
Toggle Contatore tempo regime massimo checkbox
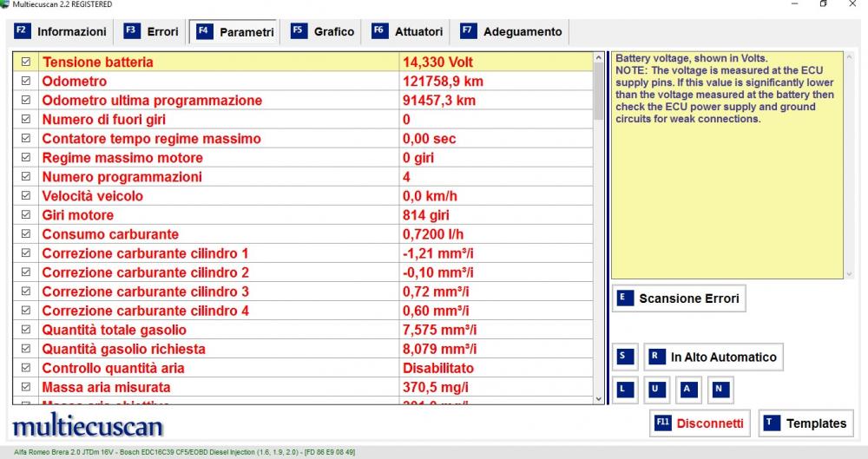tap(26, 138)
